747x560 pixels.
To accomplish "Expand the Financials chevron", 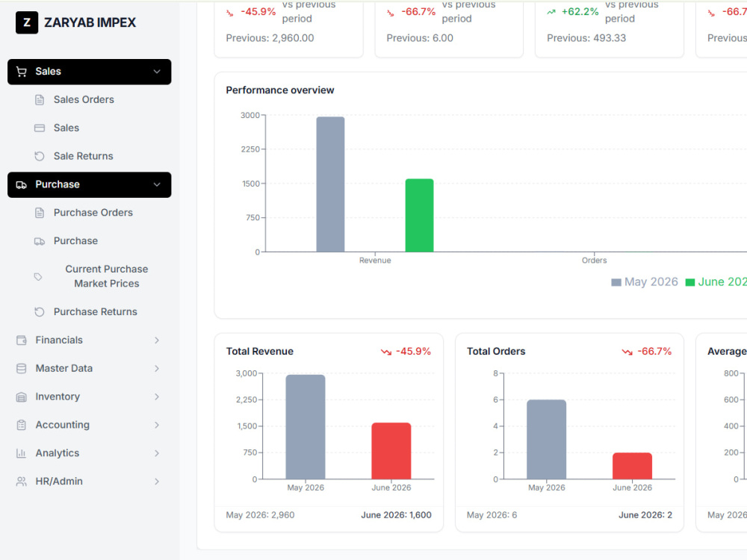I will pyautogui.click(x=157, y=340).
